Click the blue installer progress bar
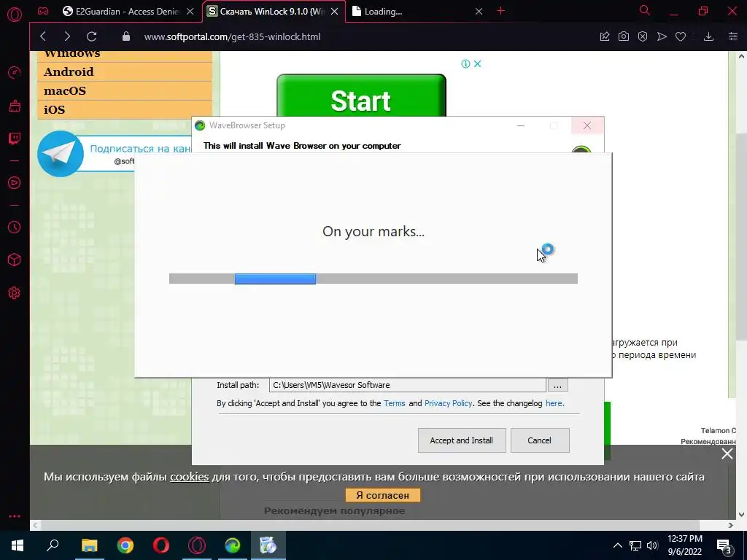Screen dimensions: 747x560 [x=275, y=279]
